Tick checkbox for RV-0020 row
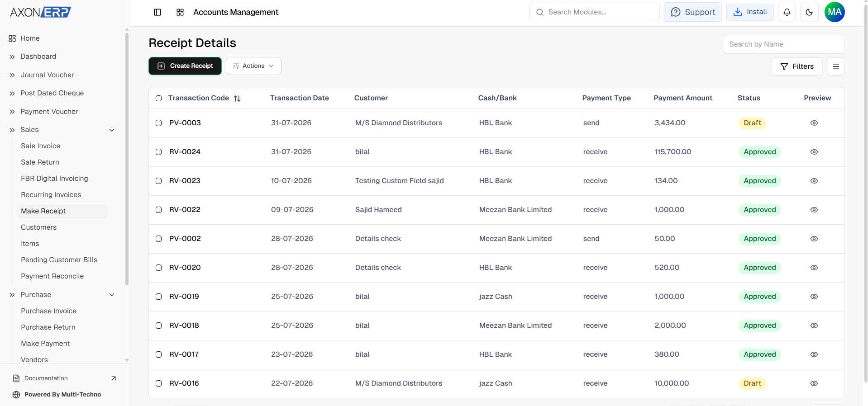Viewport: 868px width, 406px height. point(158,268)
